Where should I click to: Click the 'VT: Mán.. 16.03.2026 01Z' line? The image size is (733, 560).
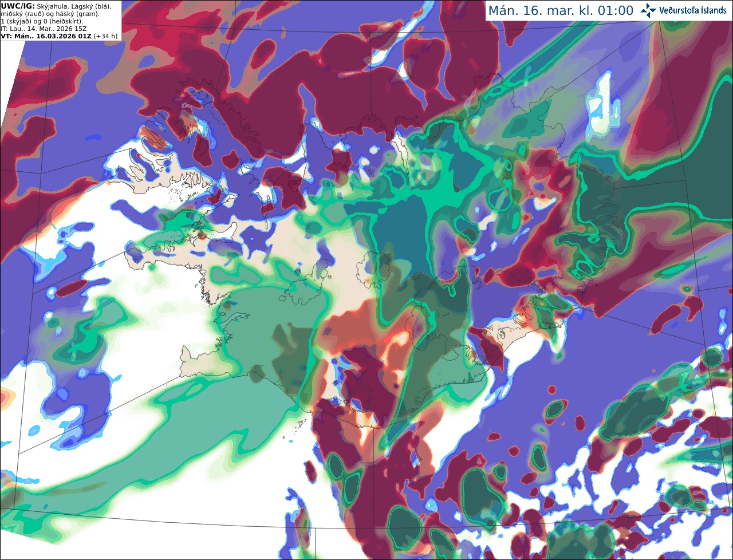coord(47,36)
